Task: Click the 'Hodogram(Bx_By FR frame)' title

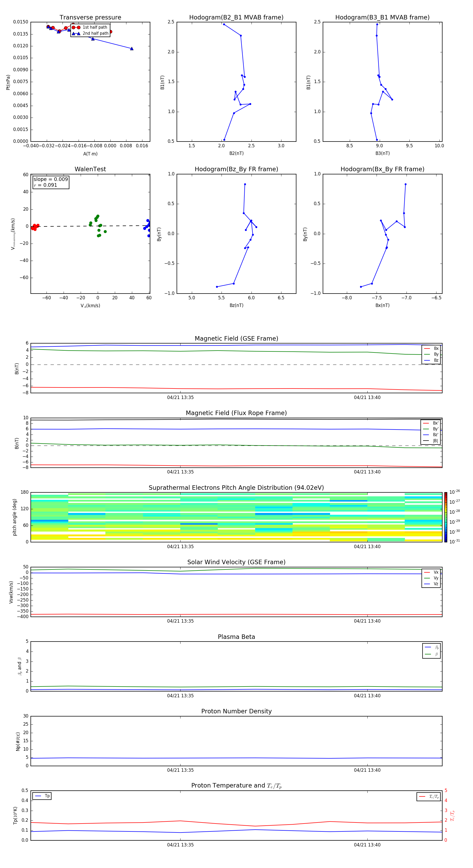Action: click(382, 169)
